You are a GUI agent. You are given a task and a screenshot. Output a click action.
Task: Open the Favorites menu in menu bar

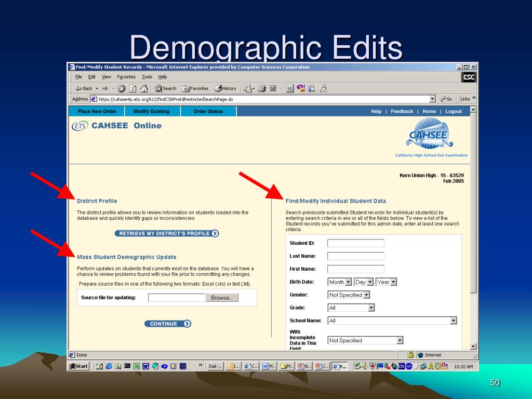pyautogui.click(x=126, y=77)
